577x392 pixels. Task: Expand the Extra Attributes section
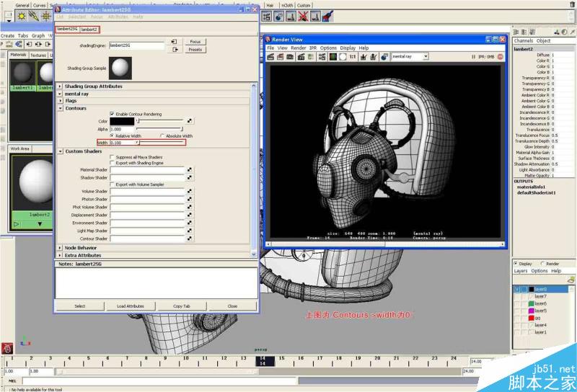click(x=60, y=255)
